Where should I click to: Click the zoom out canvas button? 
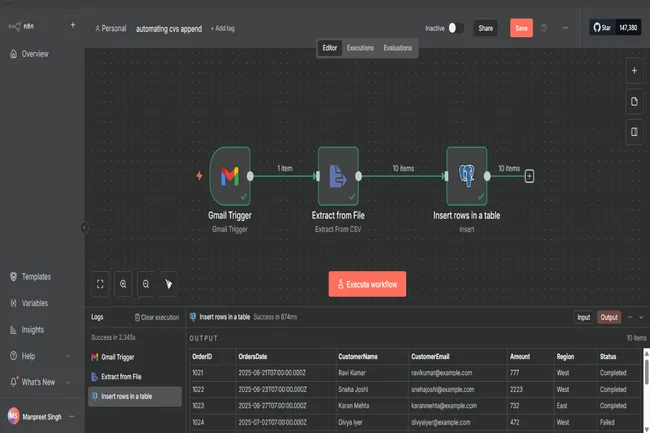tap(146, 284)
